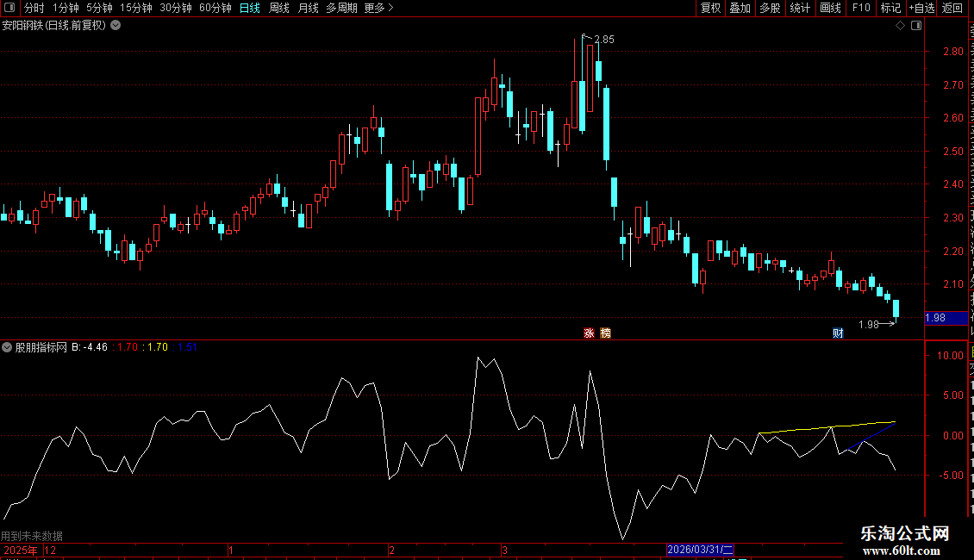
Task: Click the blue trend line in indicator panel
Action: (873, 435)
